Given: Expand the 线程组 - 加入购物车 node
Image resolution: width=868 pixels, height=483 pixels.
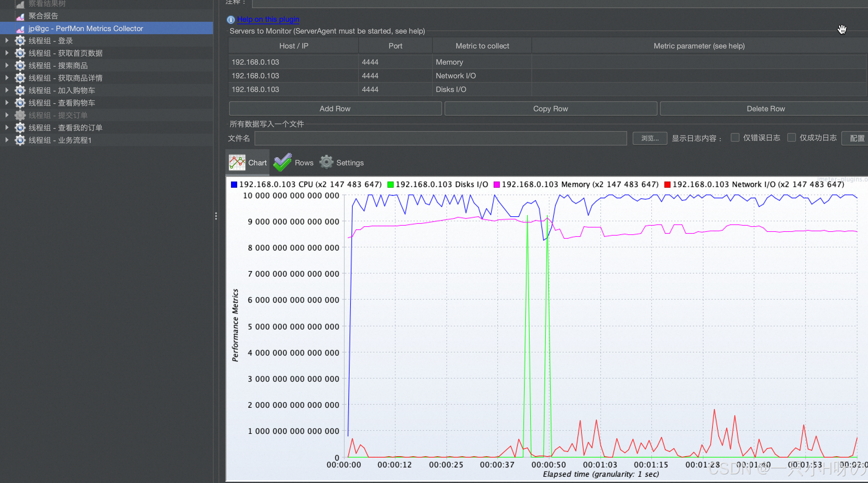Looking at the screenshot, I should pyautogui.click(x=7, y=90).
